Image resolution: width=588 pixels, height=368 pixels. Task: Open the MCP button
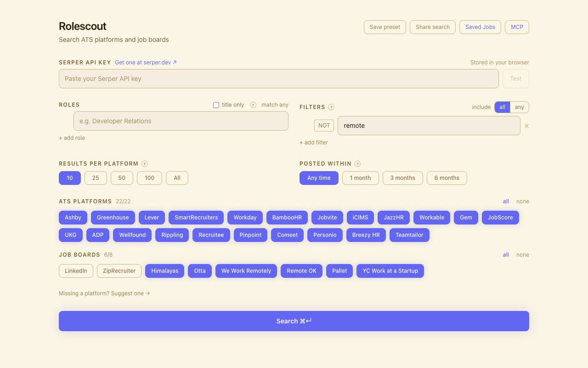tap(517, 27)
